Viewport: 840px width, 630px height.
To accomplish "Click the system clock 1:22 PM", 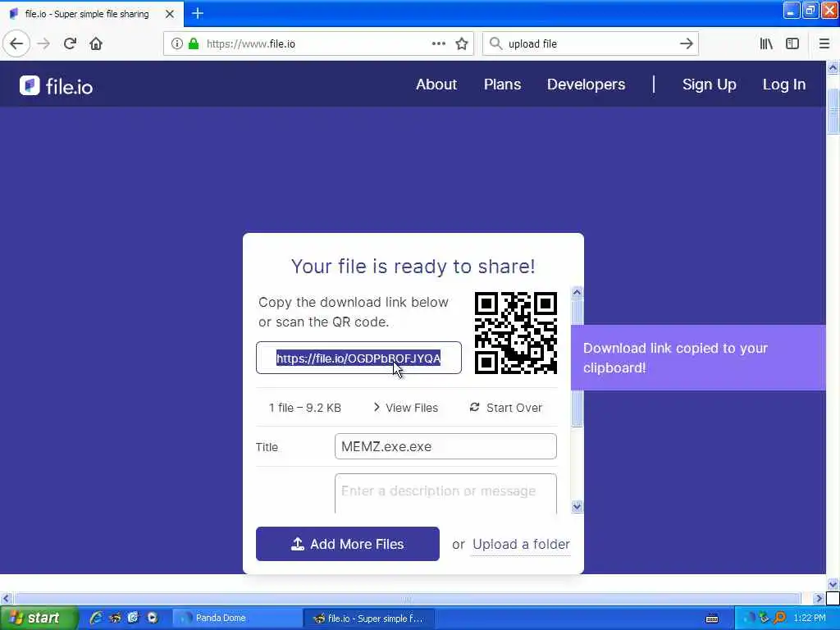I will tap(810, 618).
